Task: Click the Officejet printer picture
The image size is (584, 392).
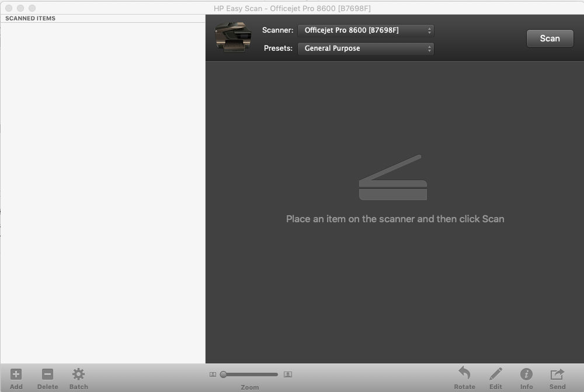Action: point(233,37)
